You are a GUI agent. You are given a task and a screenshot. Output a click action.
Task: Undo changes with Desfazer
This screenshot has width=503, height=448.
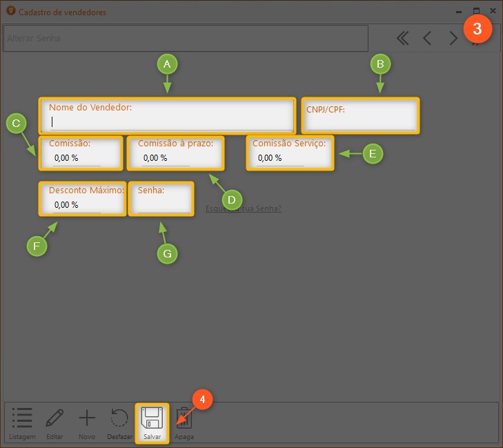[x=119, y=422]
